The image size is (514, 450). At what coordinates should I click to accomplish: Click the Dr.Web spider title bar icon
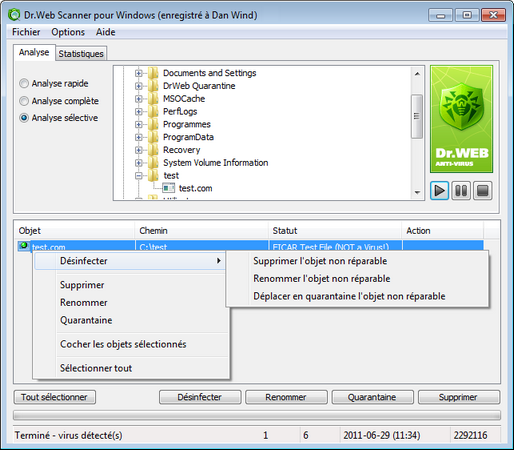(14, 15)
